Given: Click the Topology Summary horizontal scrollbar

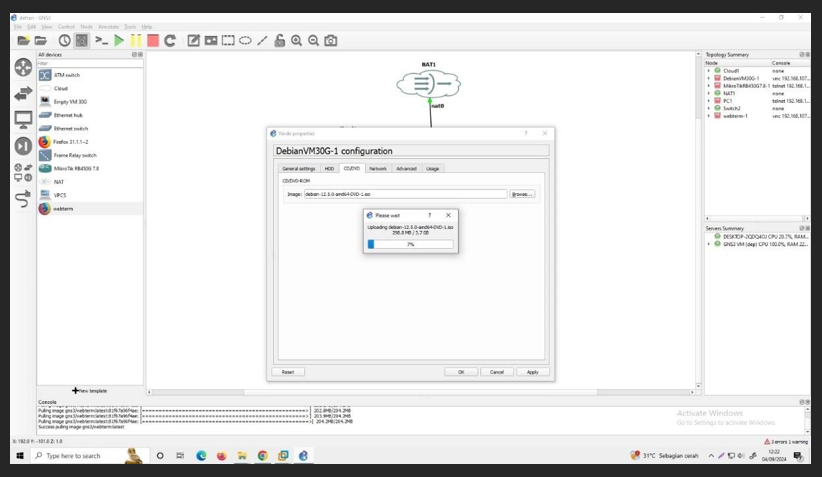Looking at the screenshot, I should coord(757,219).
